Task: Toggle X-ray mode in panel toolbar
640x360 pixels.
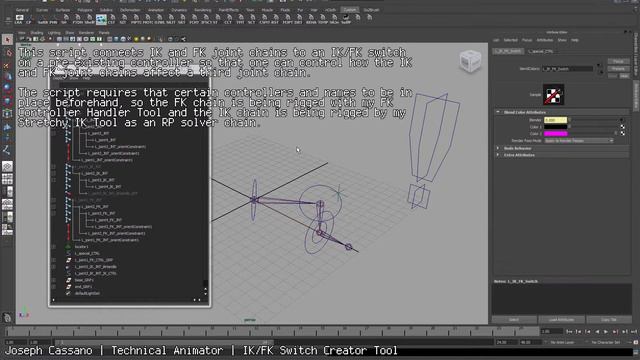Action: pyautogui.click(x=170, y=39)
